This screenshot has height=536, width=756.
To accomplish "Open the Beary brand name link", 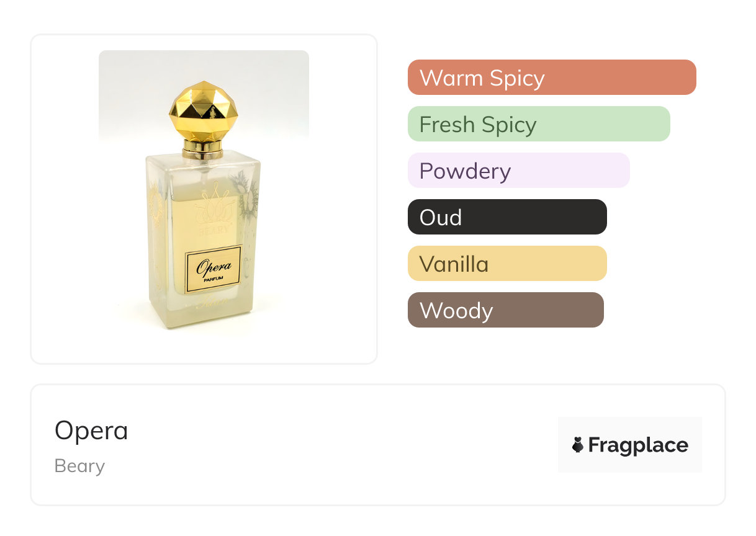I will 79,466.
